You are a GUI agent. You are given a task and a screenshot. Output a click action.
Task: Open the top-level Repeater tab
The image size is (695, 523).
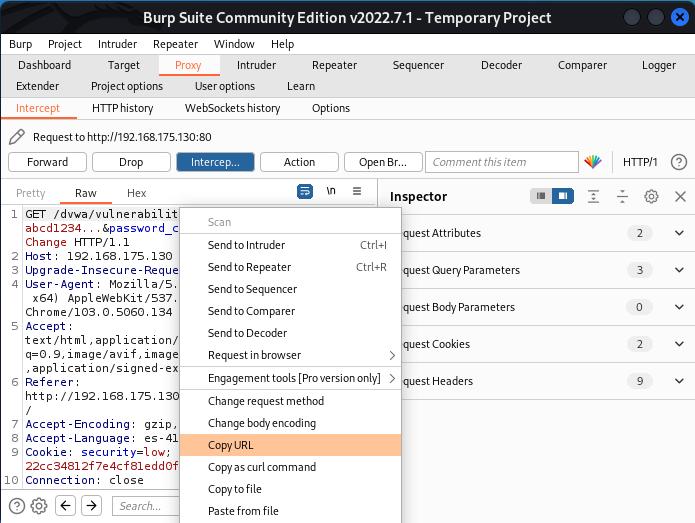[x=334, y=65]
